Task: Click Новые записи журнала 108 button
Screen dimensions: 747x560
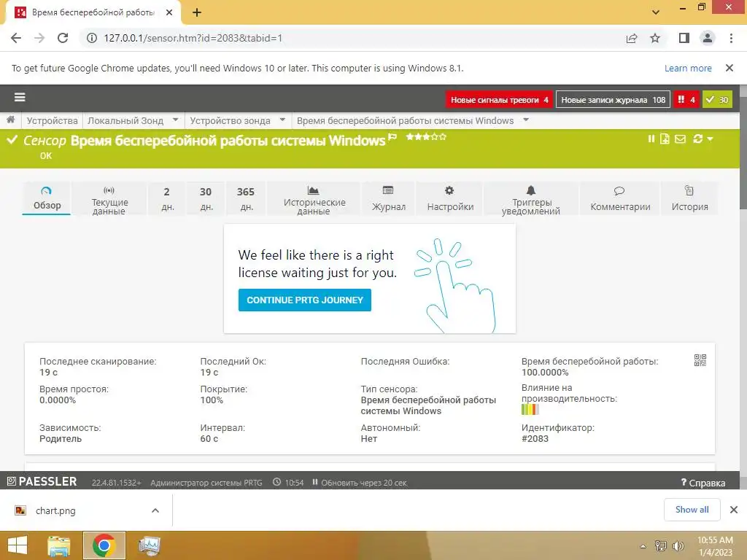Action: [613, 99]
